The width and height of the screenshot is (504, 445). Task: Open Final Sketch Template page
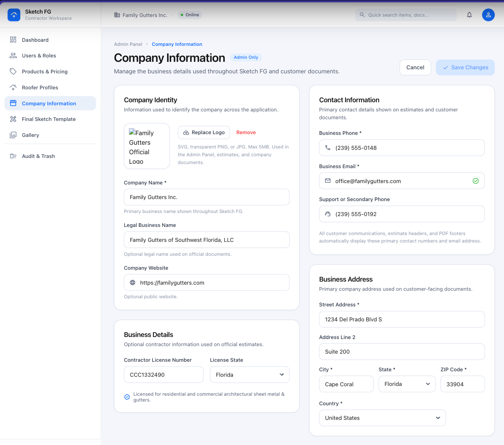[x=50, y=119]
